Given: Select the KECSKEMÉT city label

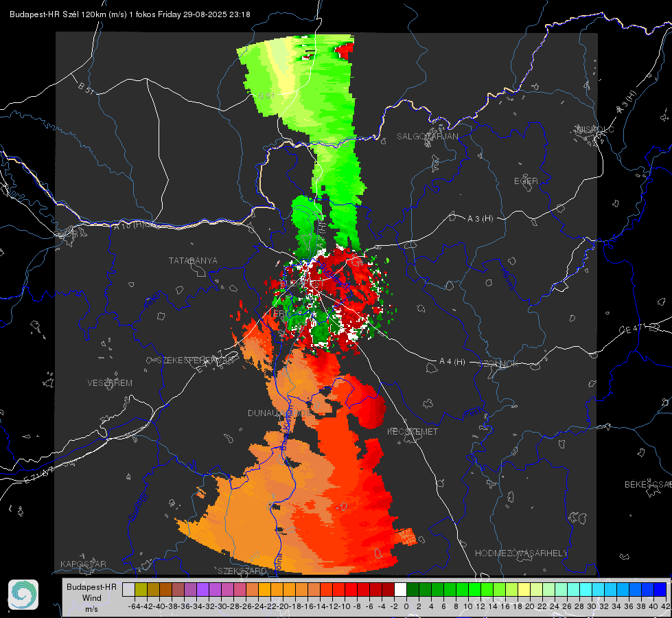Looking at the screenshot, I should [x=413, y=431].
